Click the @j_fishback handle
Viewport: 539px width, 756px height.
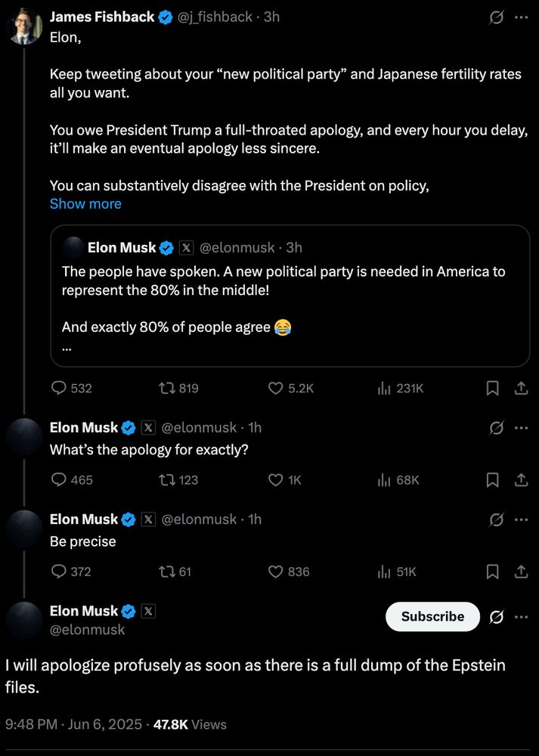coord(215,16)
